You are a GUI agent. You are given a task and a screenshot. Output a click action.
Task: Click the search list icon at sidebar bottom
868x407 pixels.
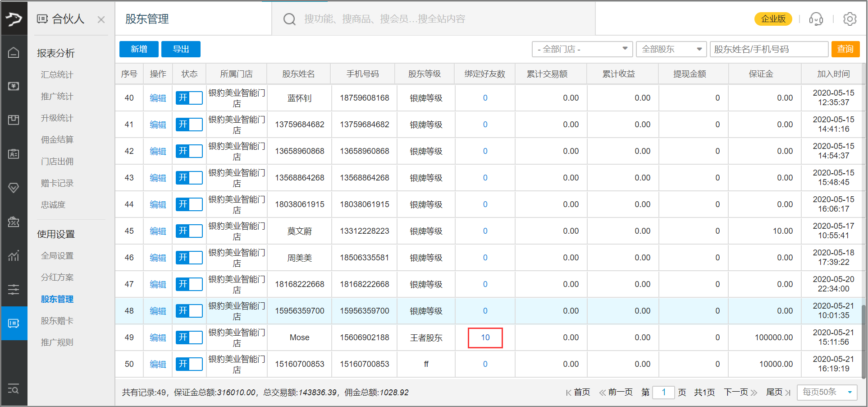tap(14, 388)
